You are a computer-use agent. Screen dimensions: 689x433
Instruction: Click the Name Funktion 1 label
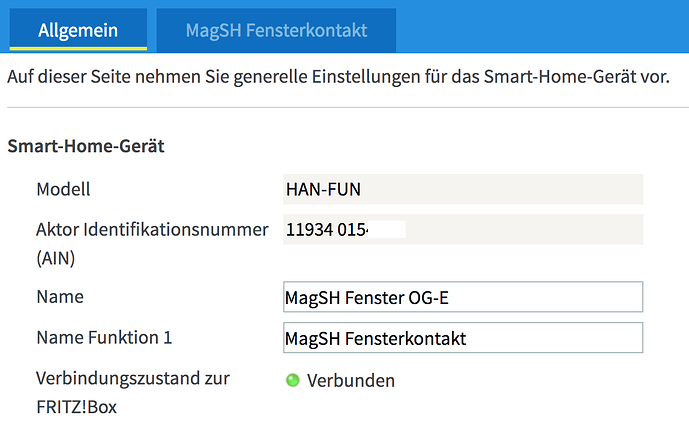point(104,338)
